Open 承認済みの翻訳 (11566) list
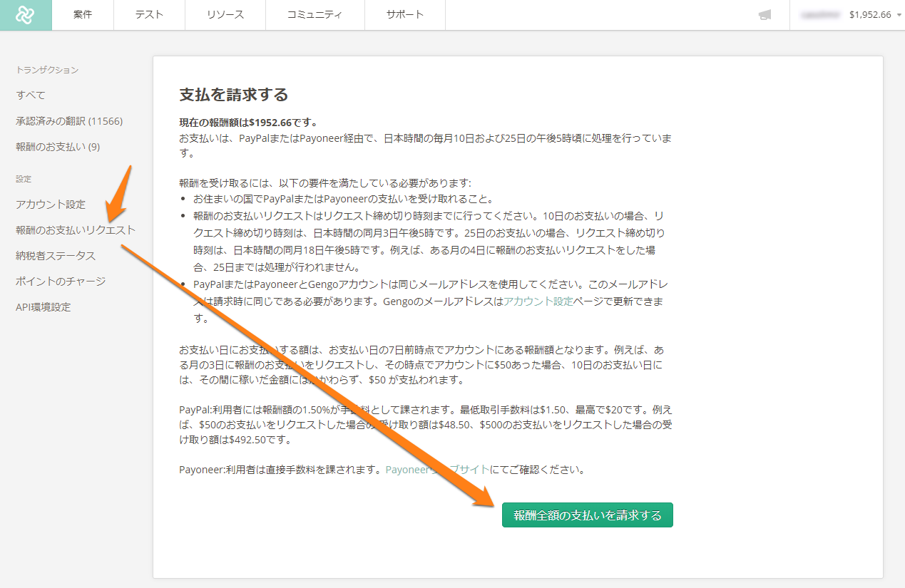Image resolution: width=905 pixels, height=588 pixels. [69, 121]
